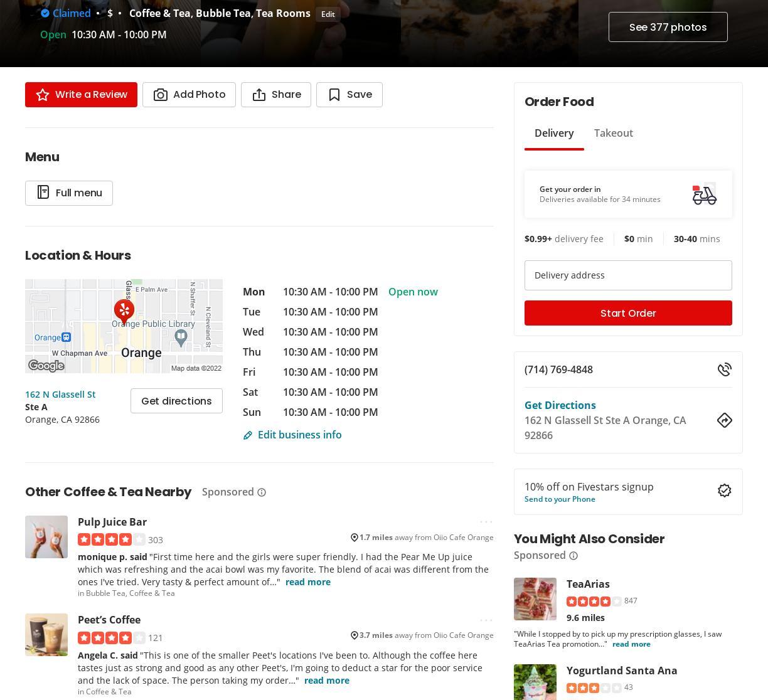Screen dimensions: 768x700
Task: Save this business with bookmark button
Action: [349, 95]
